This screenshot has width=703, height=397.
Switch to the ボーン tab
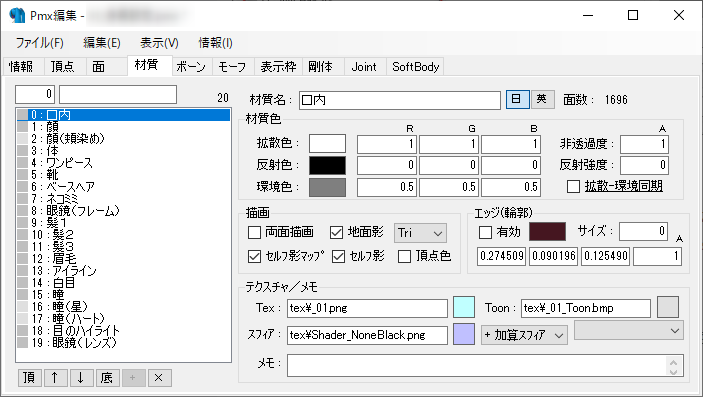191,66
